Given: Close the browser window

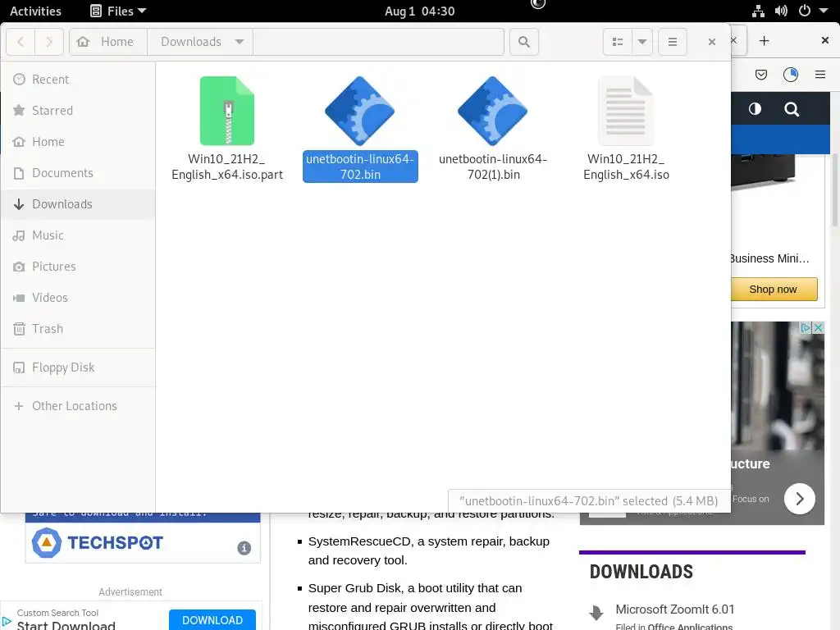Looking at the screenshot, I should [x=825, y=40].
